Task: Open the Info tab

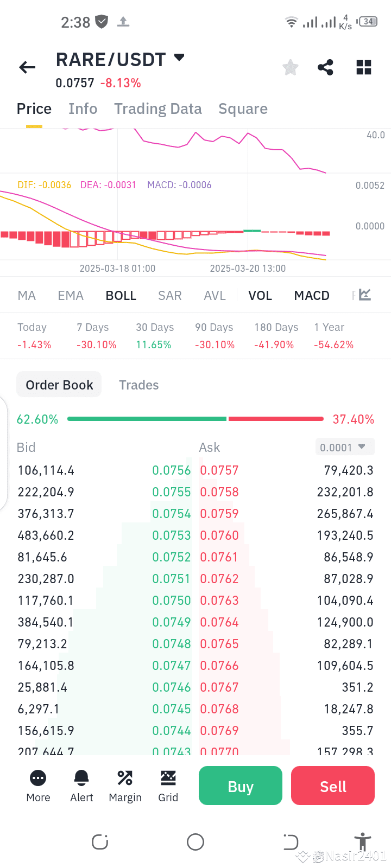Action: 83,109
